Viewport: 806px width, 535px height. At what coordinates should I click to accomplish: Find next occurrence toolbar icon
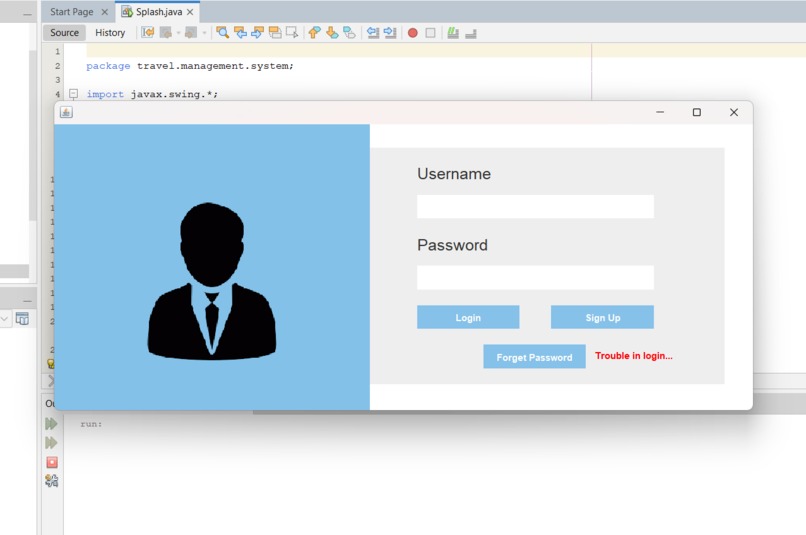[258, 33]
